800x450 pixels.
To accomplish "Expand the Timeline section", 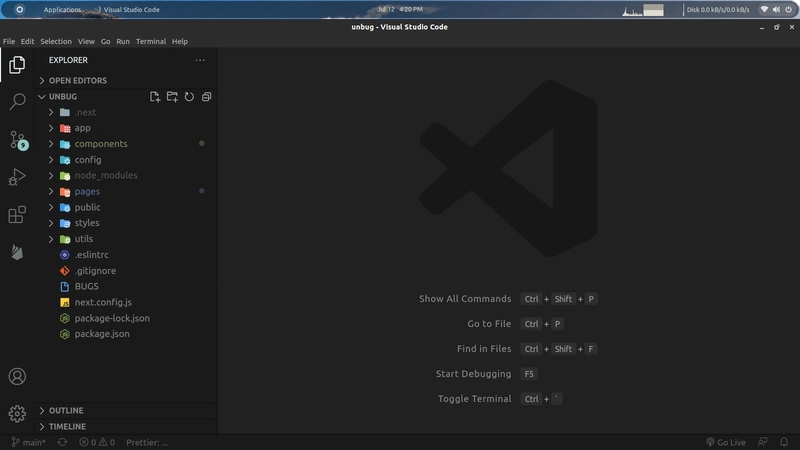I will 126,427.
